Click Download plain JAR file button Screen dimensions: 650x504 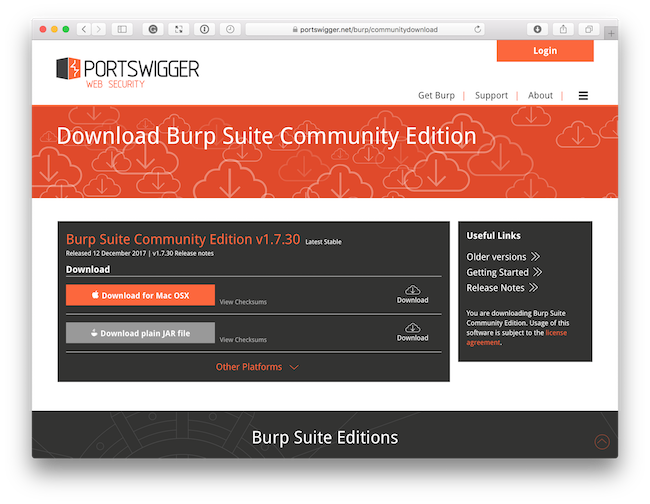point(140,332)
